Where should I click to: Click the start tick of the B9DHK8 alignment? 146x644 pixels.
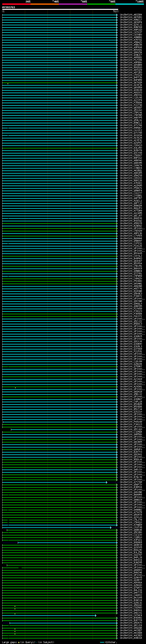pyautogui.click(x=18, y=543)
